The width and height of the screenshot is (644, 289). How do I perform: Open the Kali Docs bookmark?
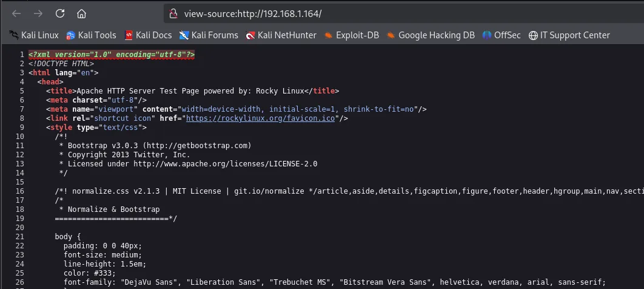[148, 35]
